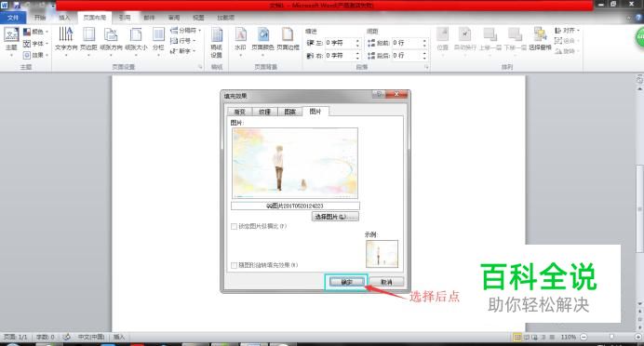Click the minimize ribbon caret icon

[x=629, y=18]
